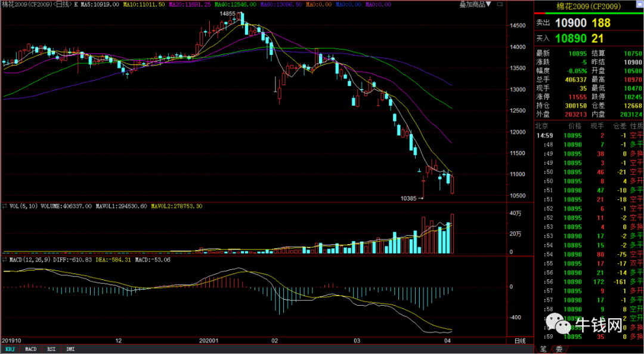
Task: Click the 昨结 value 10900
Action: tap(633, 62)
